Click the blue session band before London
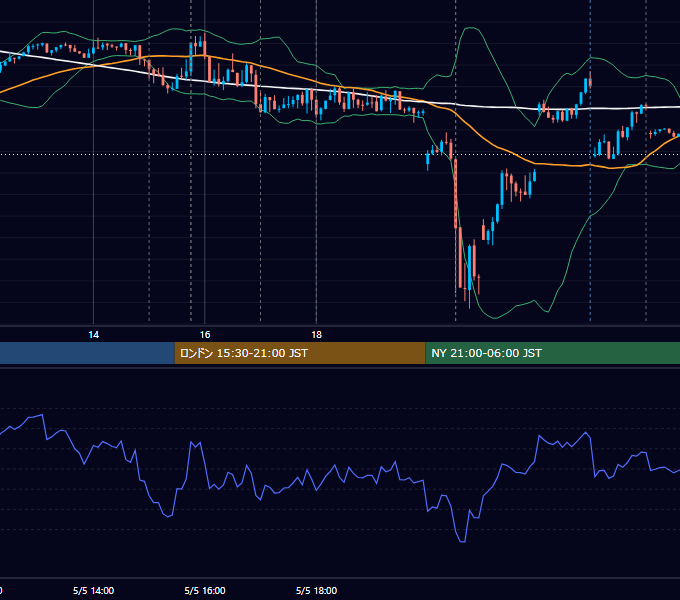The height and width of the screenshot is (600, 680). [87, 353]
